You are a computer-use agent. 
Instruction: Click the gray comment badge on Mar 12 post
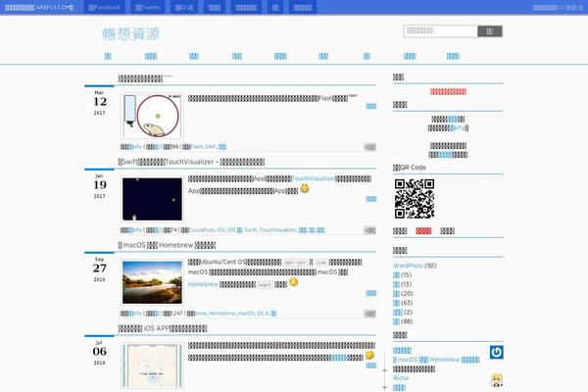click(369, 147)
